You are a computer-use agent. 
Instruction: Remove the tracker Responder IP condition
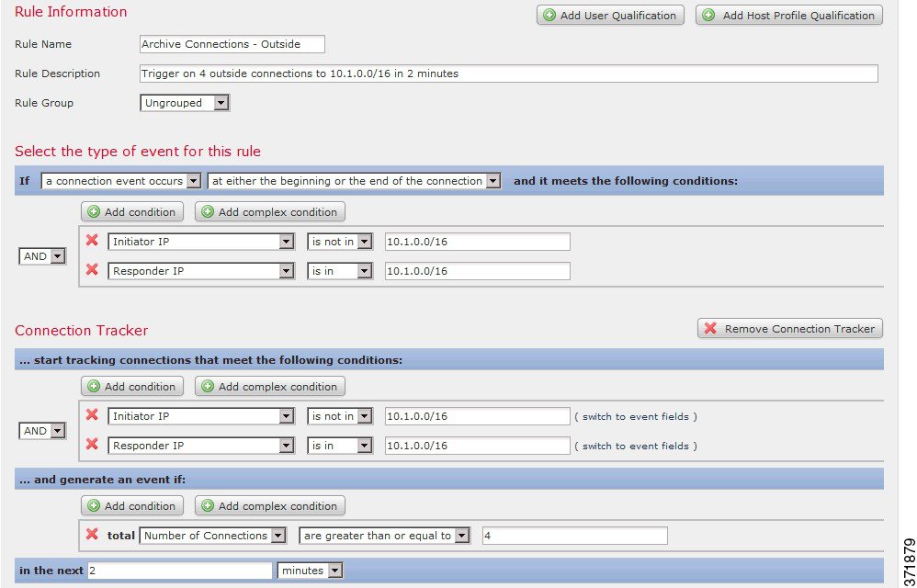coord(92,444)
